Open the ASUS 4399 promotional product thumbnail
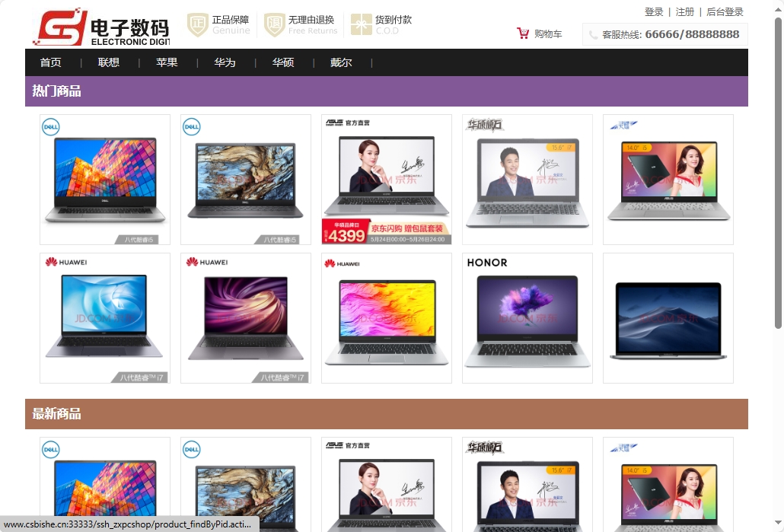 pos(386,179)
